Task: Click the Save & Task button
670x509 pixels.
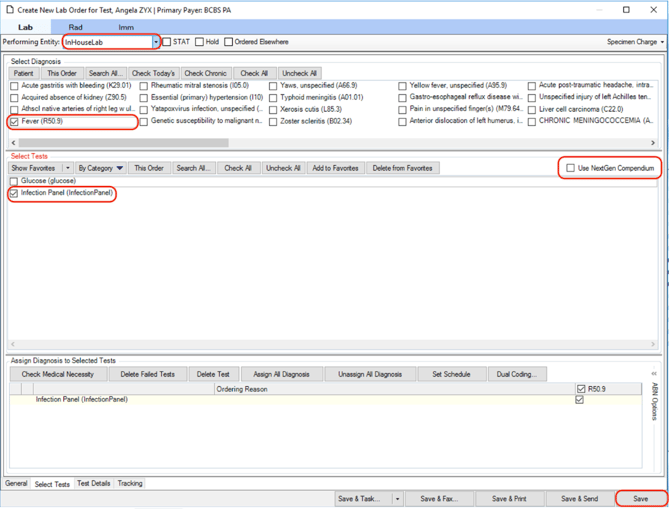Action: pos(364,499)
